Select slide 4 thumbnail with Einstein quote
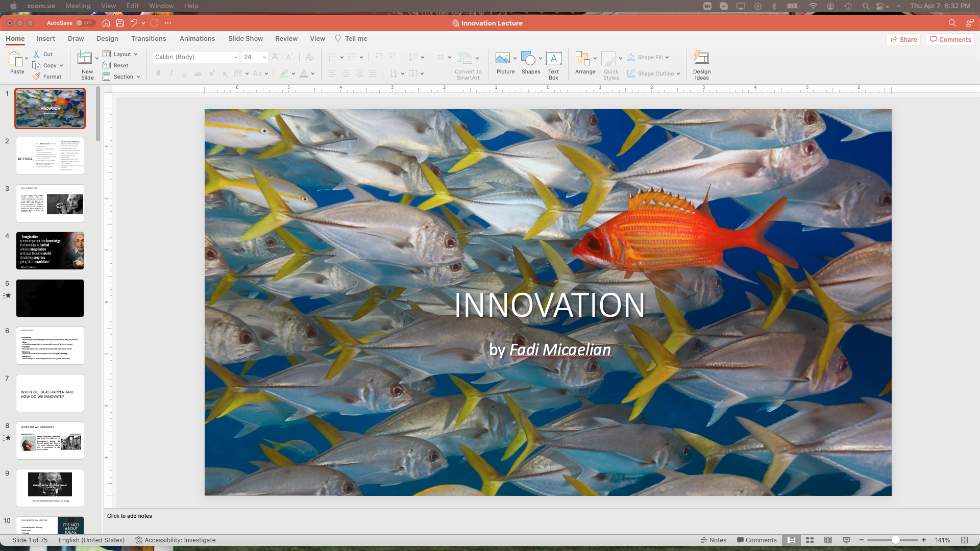 pyautogui.click(x=50, y=251)
